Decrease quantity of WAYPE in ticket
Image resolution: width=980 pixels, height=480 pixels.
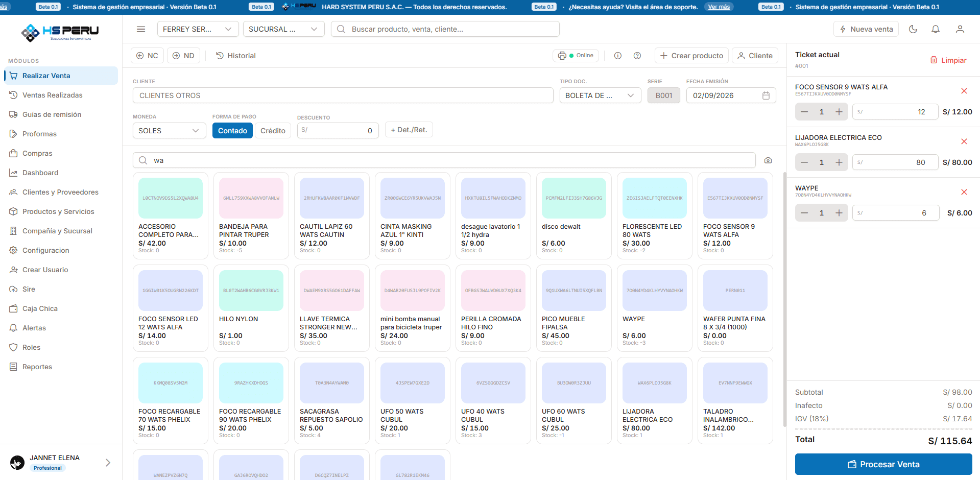tap(804, 213)
